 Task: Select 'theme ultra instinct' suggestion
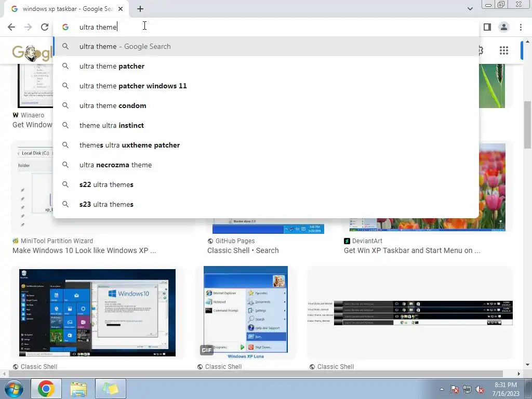tap(266, 125)
